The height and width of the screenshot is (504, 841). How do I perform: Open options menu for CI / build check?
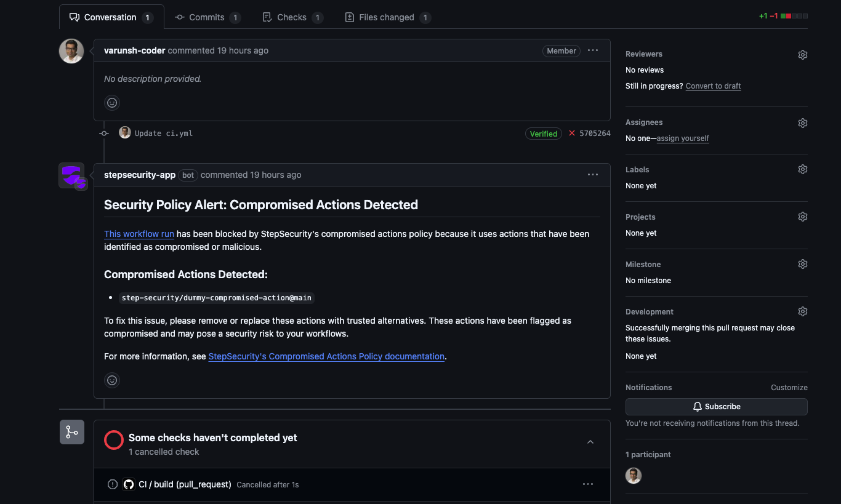pos(588,484)
